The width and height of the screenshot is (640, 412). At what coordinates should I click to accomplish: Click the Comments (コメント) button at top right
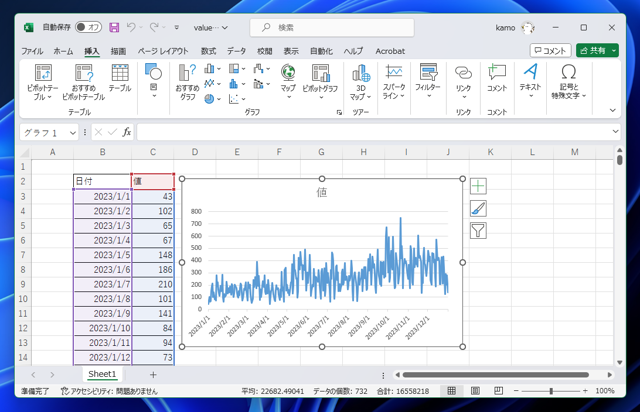pos(550,51)
